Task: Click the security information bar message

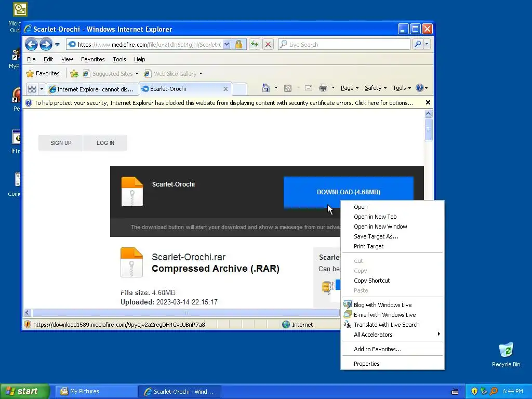Action: coord(224,103)
